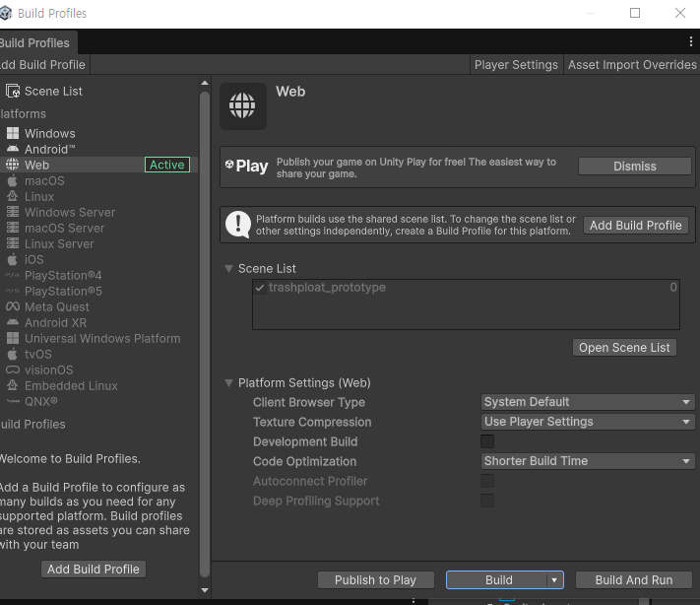Click the QNX logo icon
The width and height of the screenshot is (700, 605).
pos(13,401)
